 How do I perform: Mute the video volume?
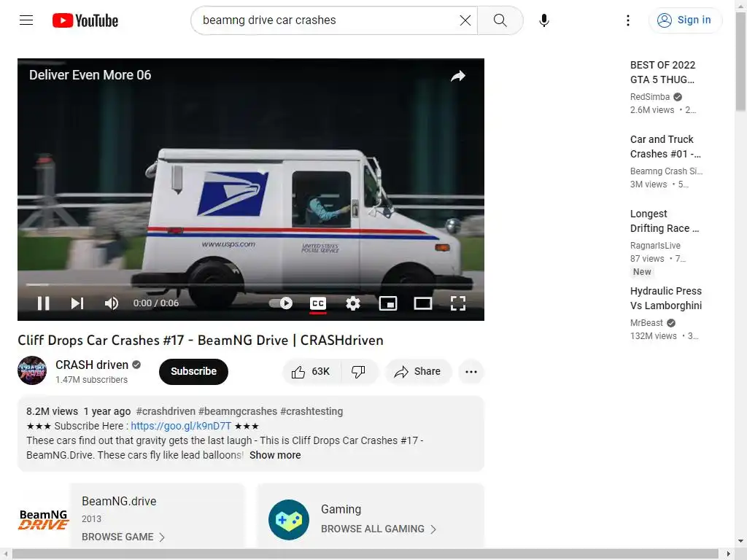coord(111,303)
